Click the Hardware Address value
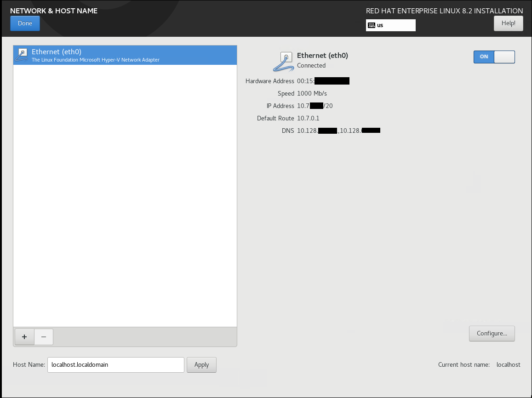 (x=323, y=81)
